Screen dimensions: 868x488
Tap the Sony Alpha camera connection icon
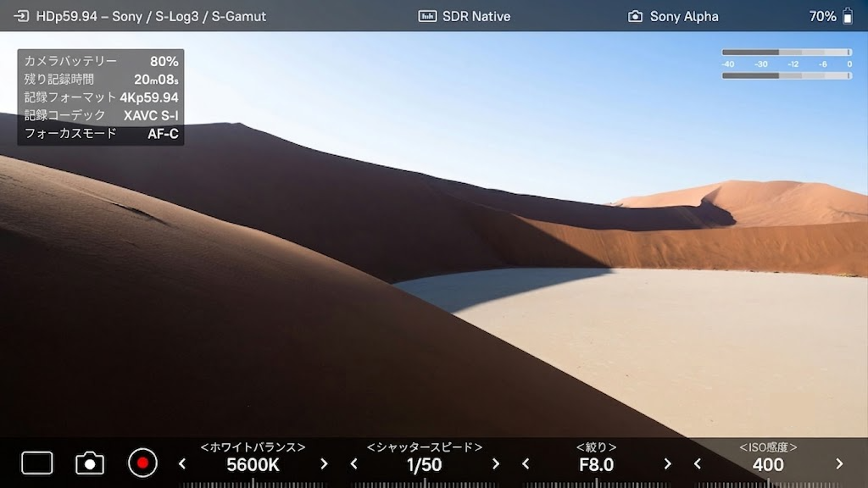tap(635, 16)
